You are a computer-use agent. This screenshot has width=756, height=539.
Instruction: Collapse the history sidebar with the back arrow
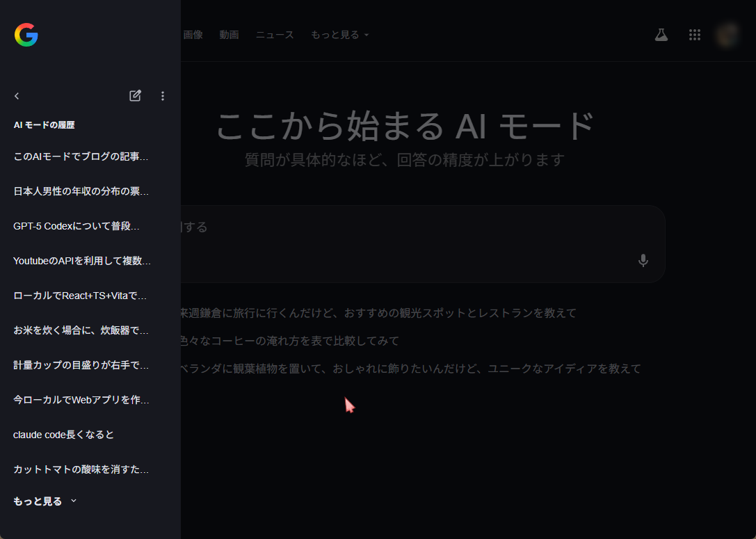tap(17, 96)
